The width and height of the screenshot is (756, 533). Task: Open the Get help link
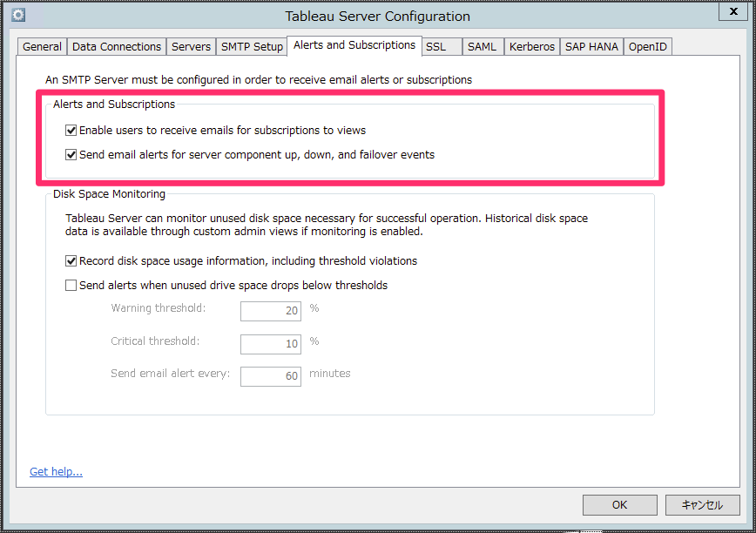56,471
